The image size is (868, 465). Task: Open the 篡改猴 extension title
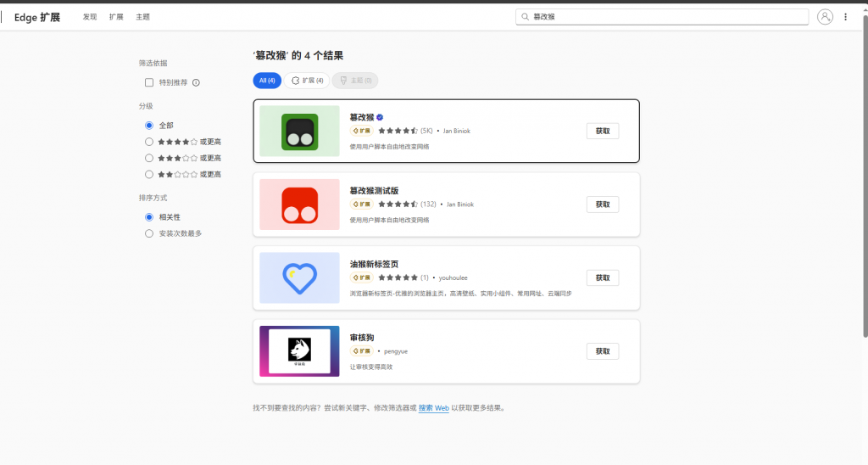pos(362,117)
